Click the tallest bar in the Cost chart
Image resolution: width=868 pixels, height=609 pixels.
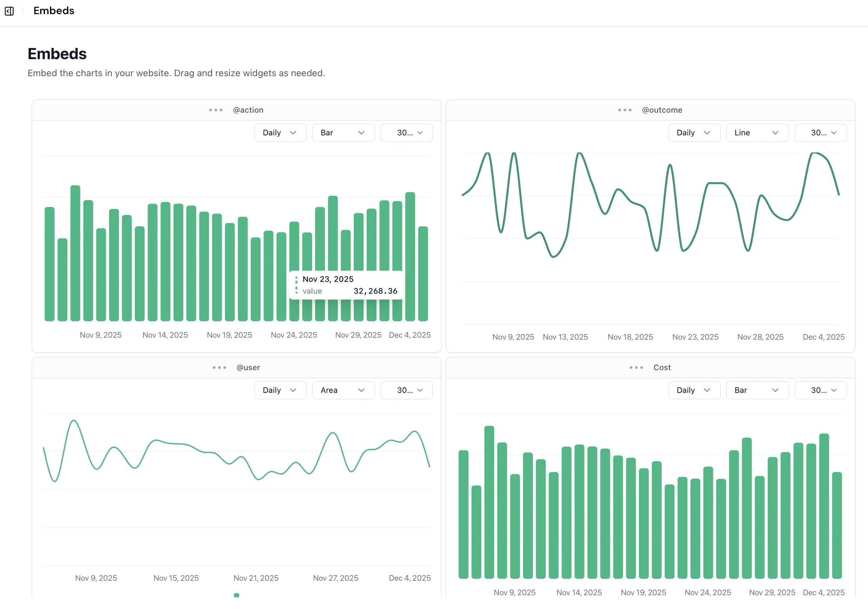tap(490, 491)
